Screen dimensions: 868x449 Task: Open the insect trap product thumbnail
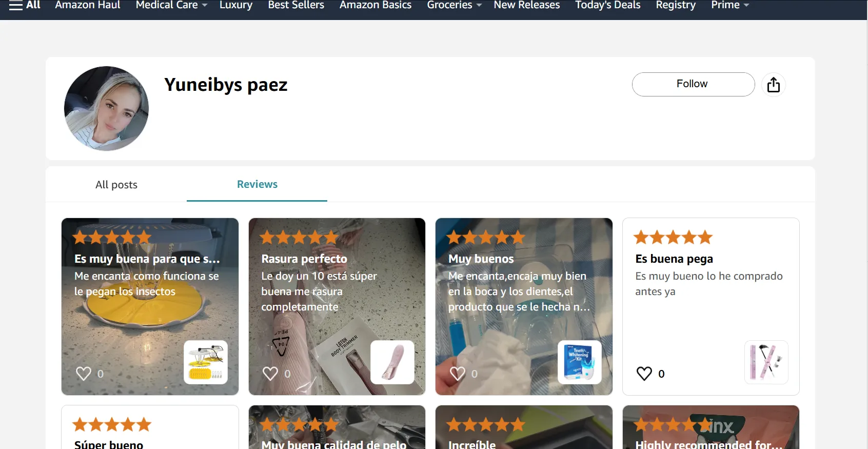(x=206, y=362)
